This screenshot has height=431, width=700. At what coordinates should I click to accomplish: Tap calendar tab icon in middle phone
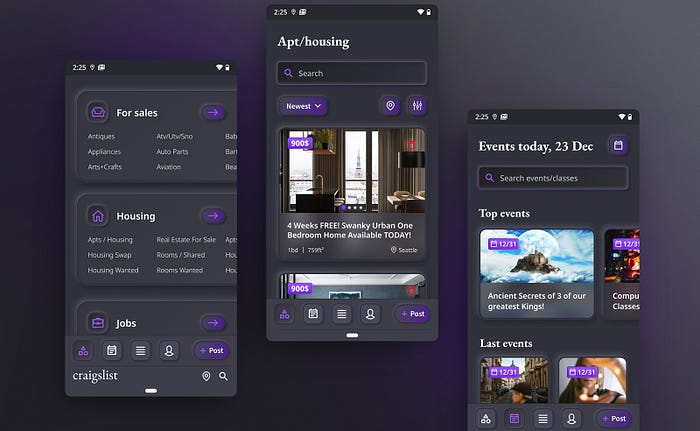[313, 314]
